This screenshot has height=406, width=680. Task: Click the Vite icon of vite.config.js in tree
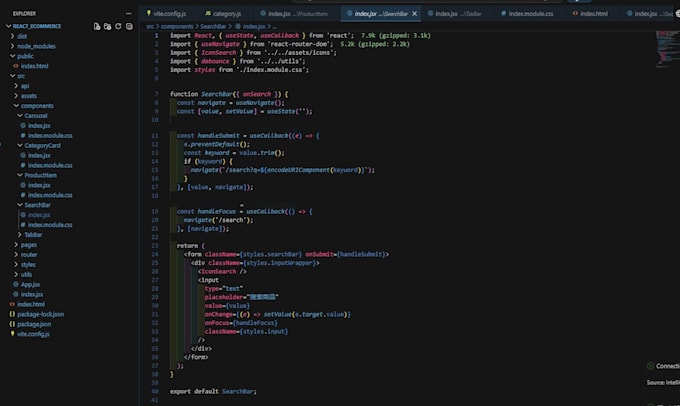click(x=12, y=334)
